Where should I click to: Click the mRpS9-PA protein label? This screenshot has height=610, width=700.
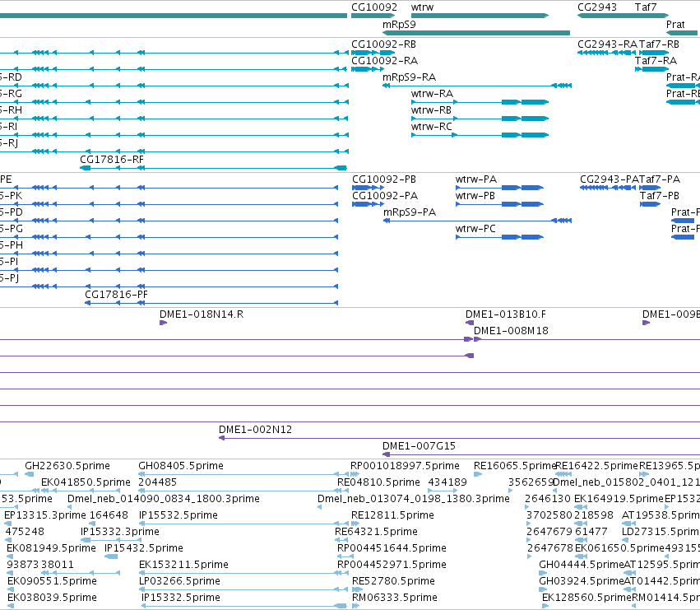point(410,212)
